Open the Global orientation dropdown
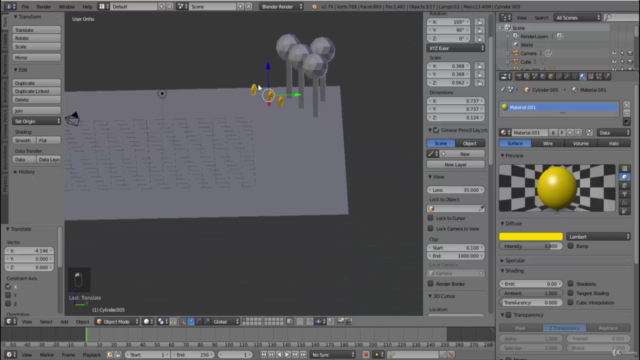Viewport: 640px width, 360px height. (226, 322)
